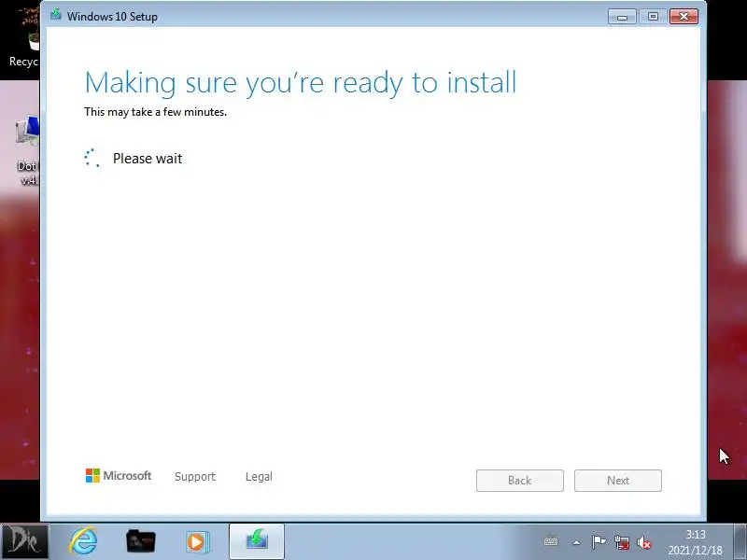Open the folder icon on taskbar
Image resolution: width=747 pixels, height=560 pixels.
tap(141, 541)
